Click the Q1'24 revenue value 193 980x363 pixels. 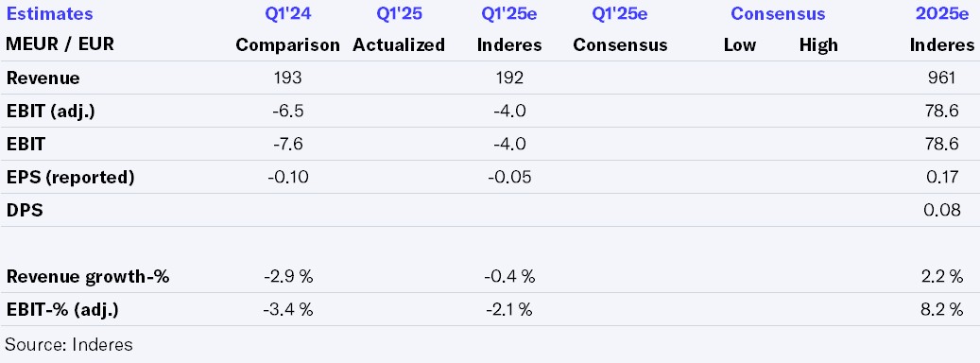tap(287, 78)
